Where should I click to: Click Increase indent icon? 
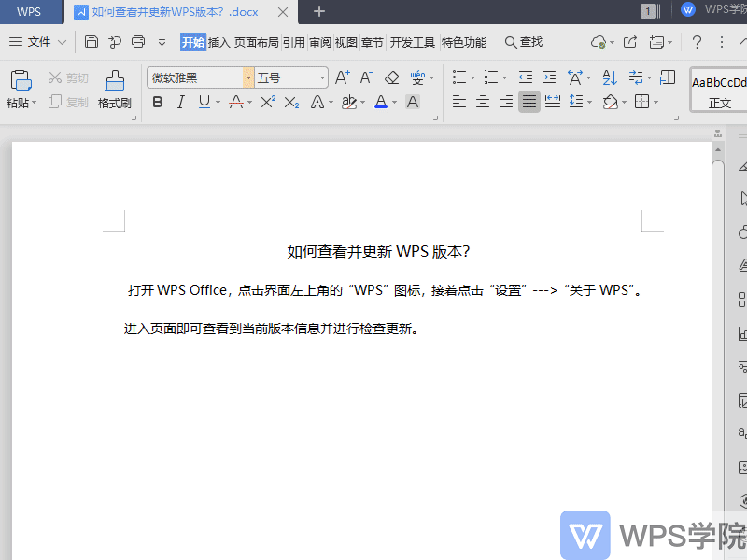coord(549,77)
